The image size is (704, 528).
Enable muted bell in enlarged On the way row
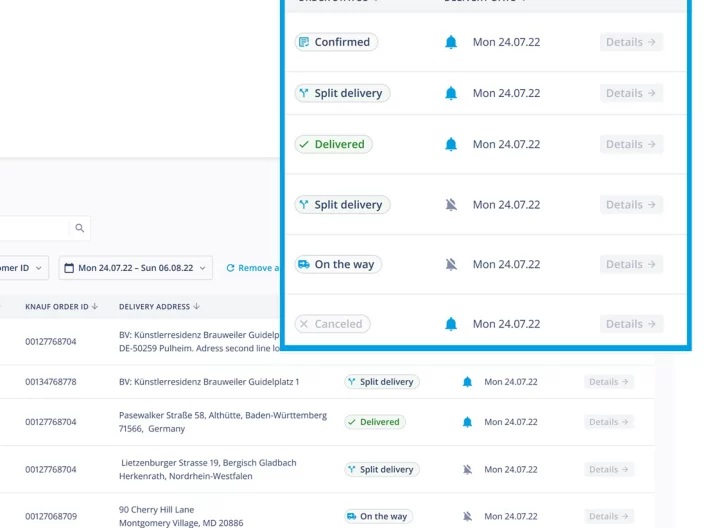[x=451, y=265]
